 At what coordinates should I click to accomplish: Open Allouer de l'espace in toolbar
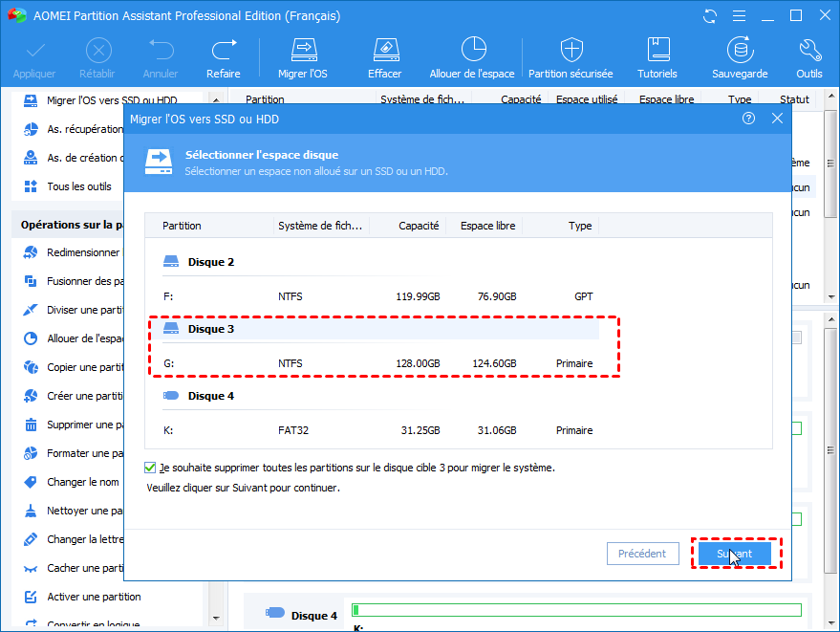coord(472,58)
